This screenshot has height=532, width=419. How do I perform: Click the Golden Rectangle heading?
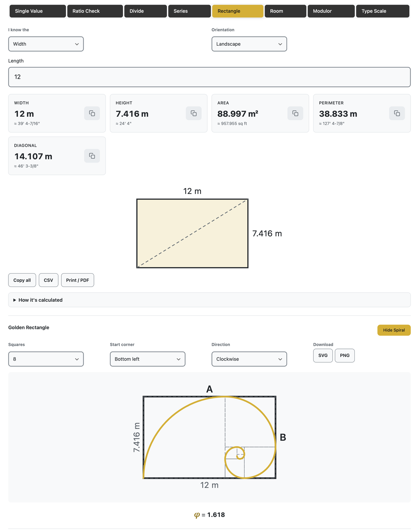point(29,327)
